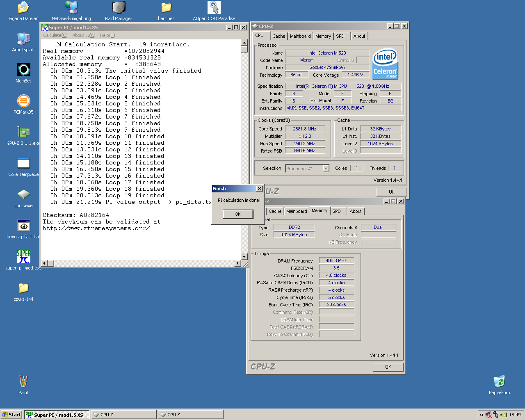Launch super_pi_mod.exe desktop icon
The height and width of the screenshot is (420, 525).
click(x=23, y=260)
